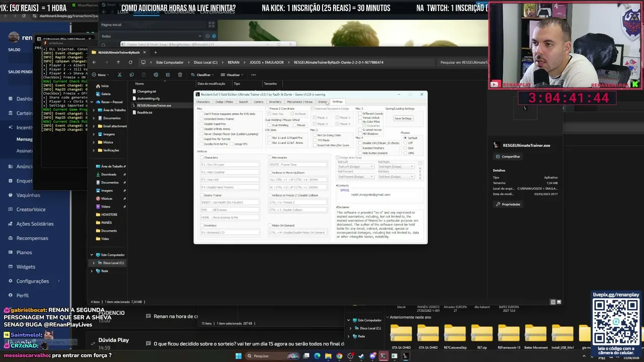The height and width of the screenshot is (362, 644).
Task: Go up one folder level in Explorer
Action: pos(118,62)
